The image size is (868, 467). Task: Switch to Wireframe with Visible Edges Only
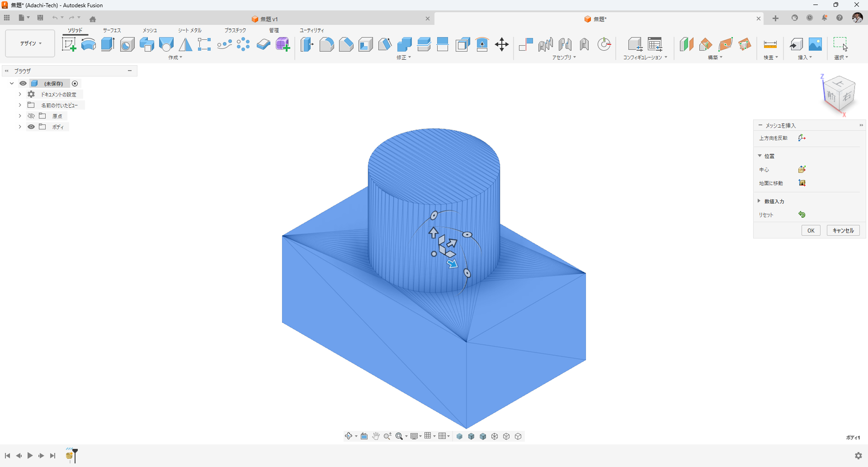tap(519, 436)
